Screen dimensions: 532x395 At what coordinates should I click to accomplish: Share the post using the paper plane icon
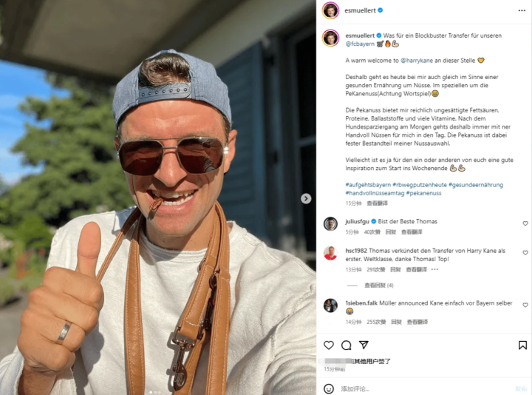click(x=364, y=345)
